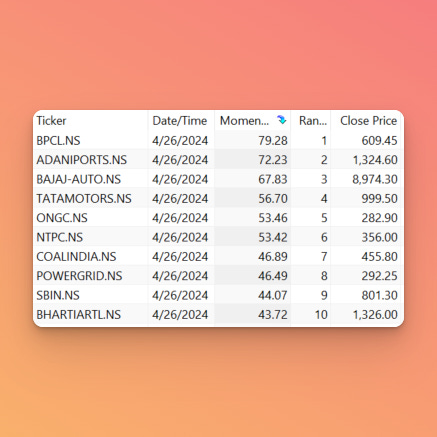
Task: Sort by the Date/Time column header
Action: (x=180, y=121)
